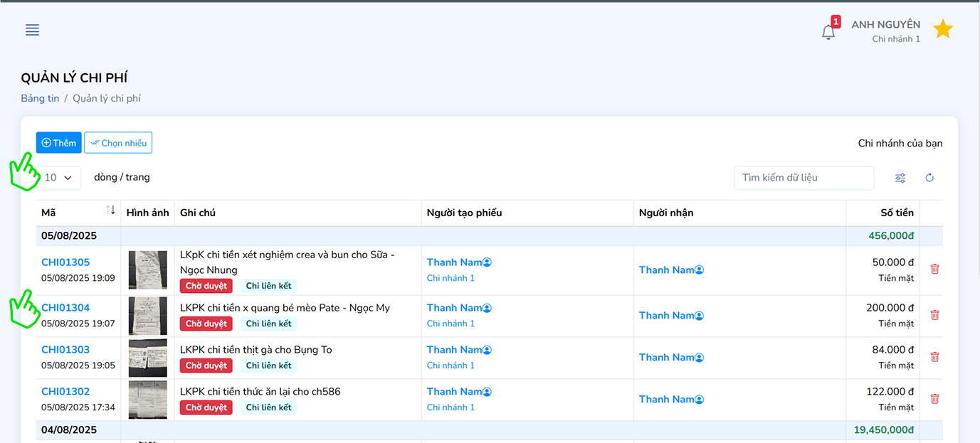Image resolution: width=980 pixels, height=443 pixels.
Task: Focus the Tìm kiếm dữ liệu search field
Action: pos(804,178)
